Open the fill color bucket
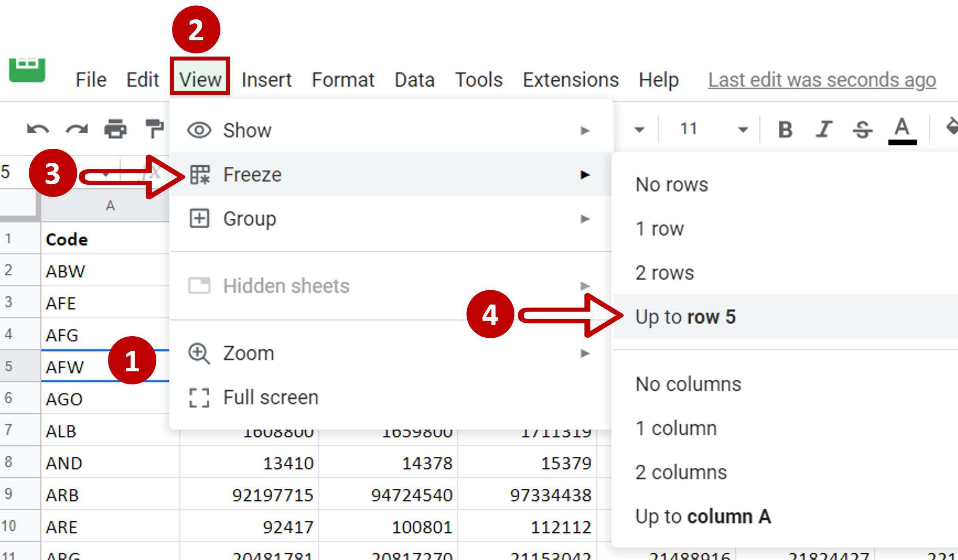Viewport: 958px width, 560px height. pos(952,127)
